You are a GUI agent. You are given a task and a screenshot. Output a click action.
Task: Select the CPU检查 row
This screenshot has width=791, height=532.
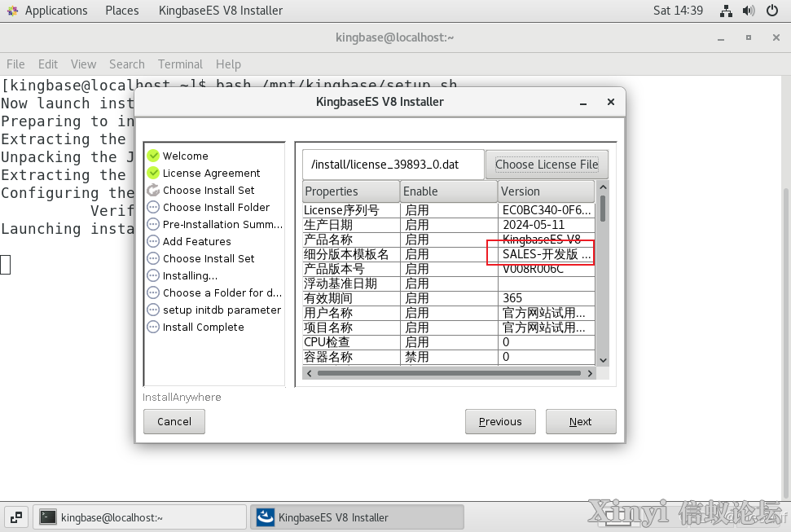pos(449,341)
